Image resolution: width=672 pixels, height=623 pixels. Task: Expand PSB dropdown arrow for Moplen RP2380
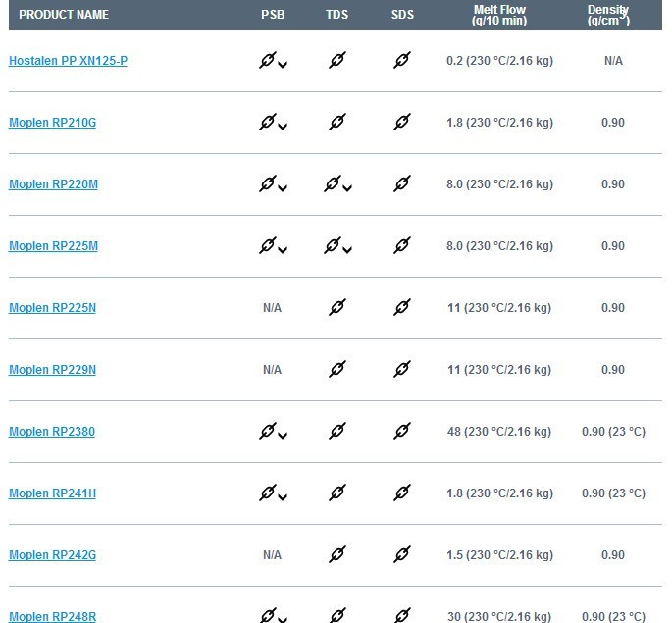283,436
